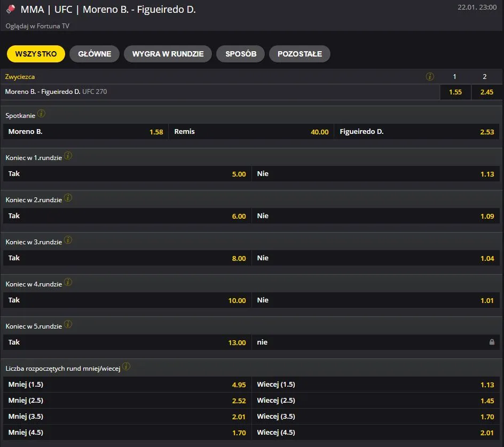This screenshot has height=447, width=504.
Task: Bet on Figueiredo D. at 2.53
Action: [x=417, y=132]
